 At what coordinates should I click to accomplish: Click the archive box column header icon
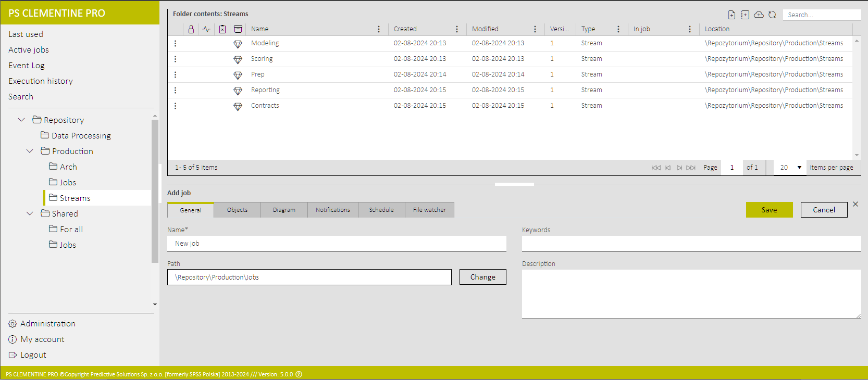pyautogui.click(x=238, y=29)
